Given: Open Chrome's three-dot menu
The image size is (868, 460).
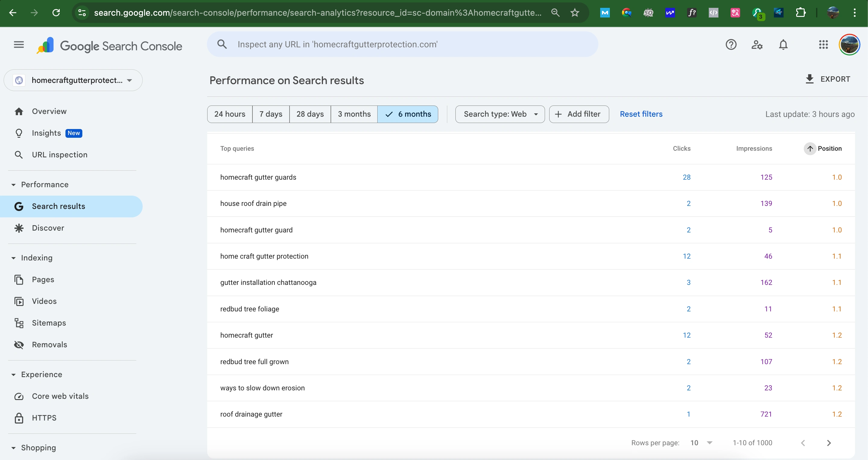Looking at the screenshot, I should pyautogui.click(x=855, y=13).
